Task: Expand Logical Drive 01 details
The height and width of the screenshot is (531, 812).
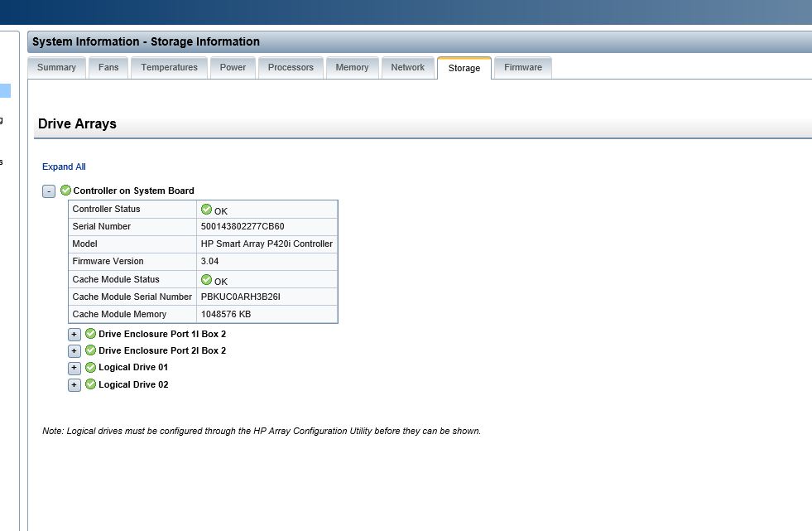Action: pos(74,368)
